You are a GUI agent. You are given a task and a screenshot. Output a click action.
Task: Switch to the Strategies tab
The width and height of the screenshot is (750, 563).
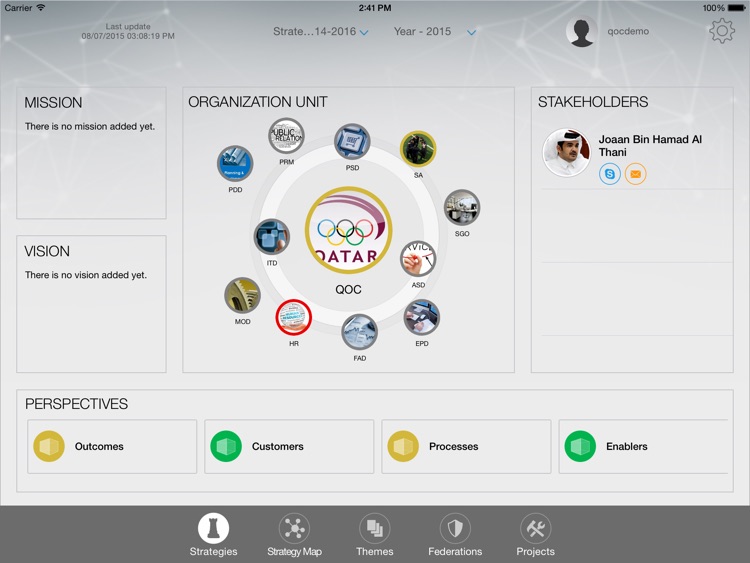(213, 535)
